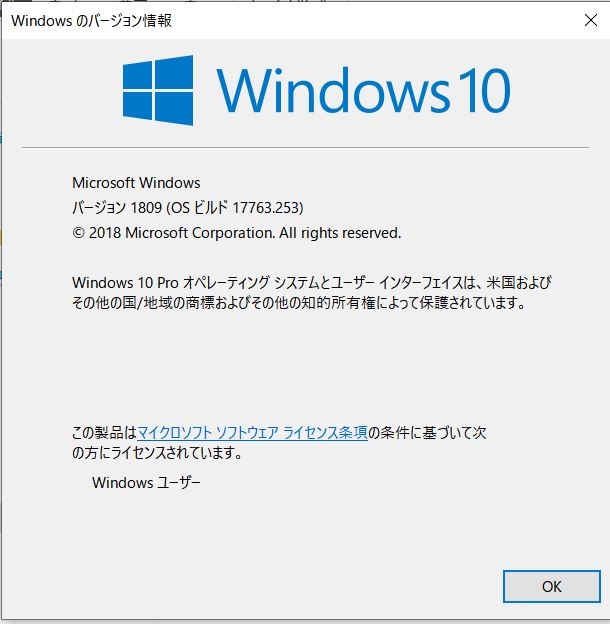This screenshot has width=610, height=624.
Task: Click the horizontal separator line under the logo
Action: tap(306, 148)
